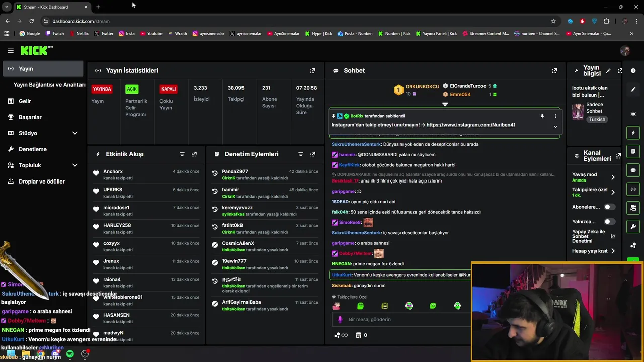Pop out the Sohbet chat panel
Screen dimensions: 644x362
click(x=554, y=71)
